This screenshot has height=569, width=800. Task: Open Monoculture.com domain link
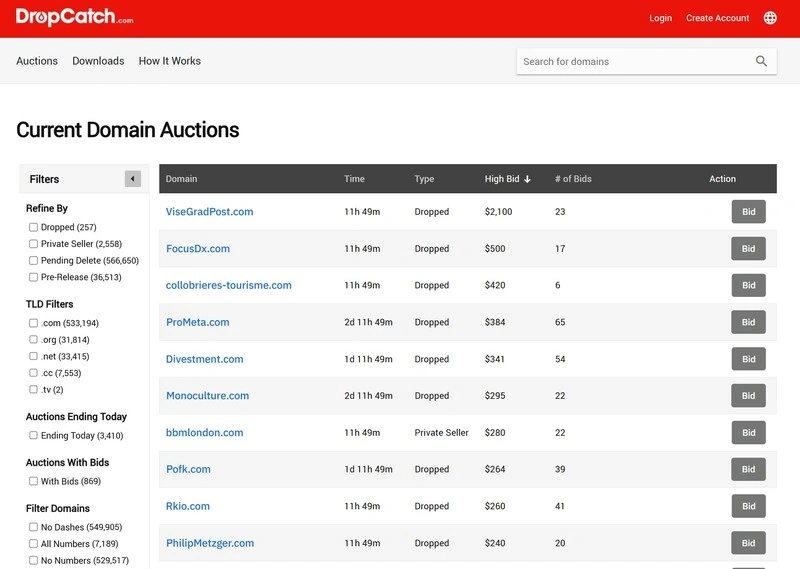(208, 395)
